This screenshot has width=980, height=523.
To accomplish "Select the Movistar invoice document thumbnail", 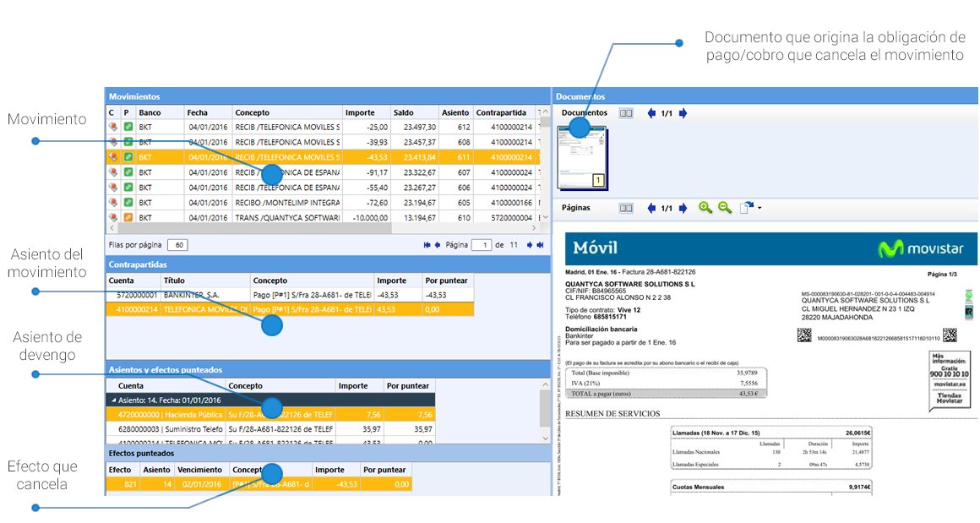I will click(582, 158).
